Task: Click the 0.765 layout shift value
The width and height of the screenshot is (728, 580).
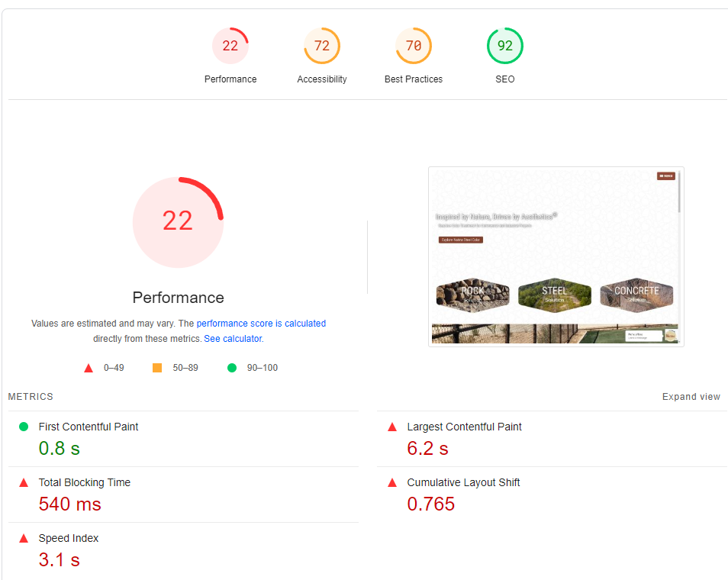Action: tap(431, 504)
